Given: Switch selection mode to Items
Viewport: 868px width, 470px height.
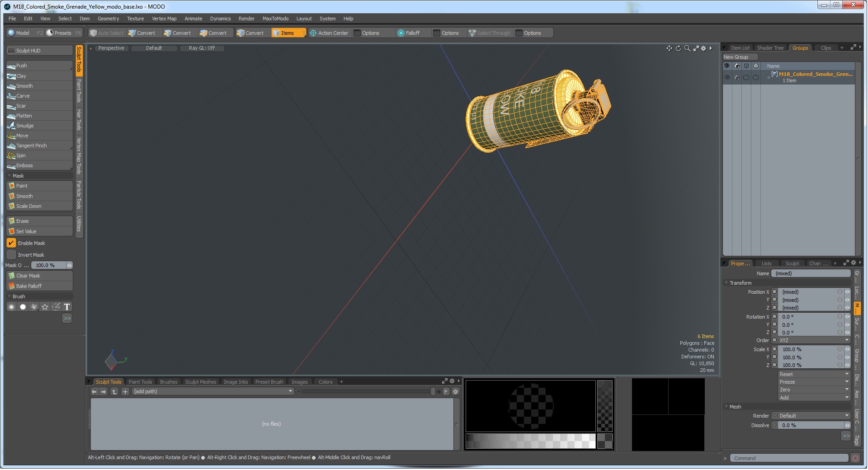Looking at the screenshot, I should 288,33.
